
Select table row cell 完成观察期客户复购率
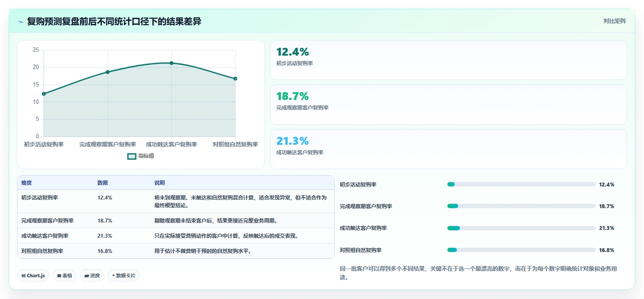click(x=47, y=220)
